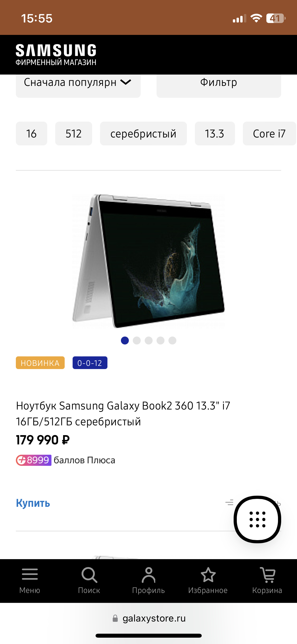Click the Plus points 8999 badge
The image size is (297, 644).
[34, 460]
